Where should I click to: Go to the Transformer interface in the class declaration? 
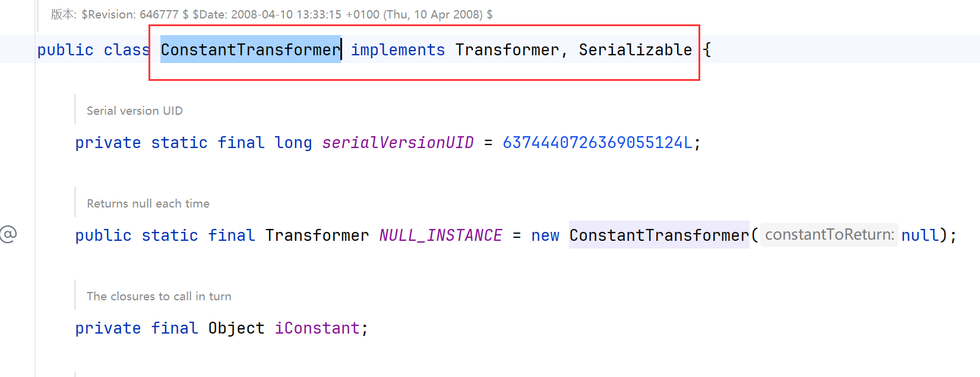(x=507, y=50)
